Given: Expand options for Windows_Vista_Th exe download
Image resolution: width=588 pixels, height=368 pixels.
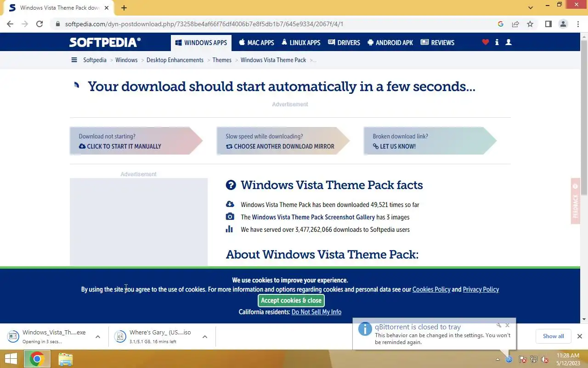Looking at the screenshot, I should coord(98,337).
